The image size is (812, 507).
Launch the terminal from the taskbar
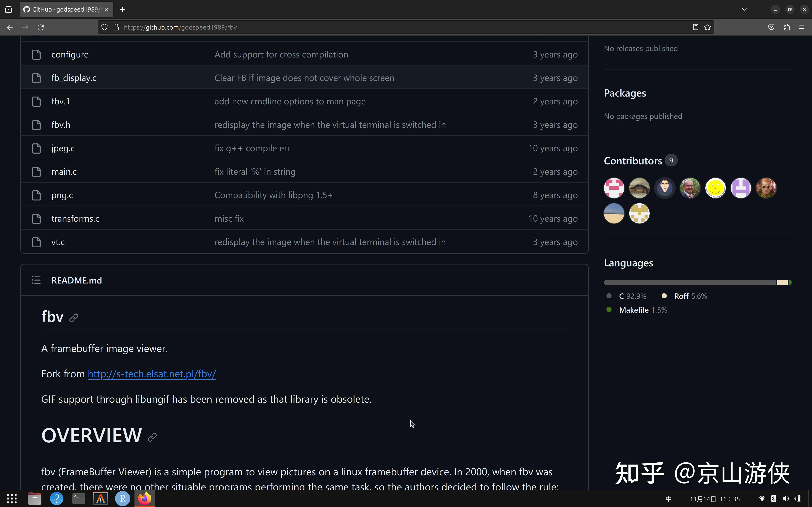[x=78, y=499]
